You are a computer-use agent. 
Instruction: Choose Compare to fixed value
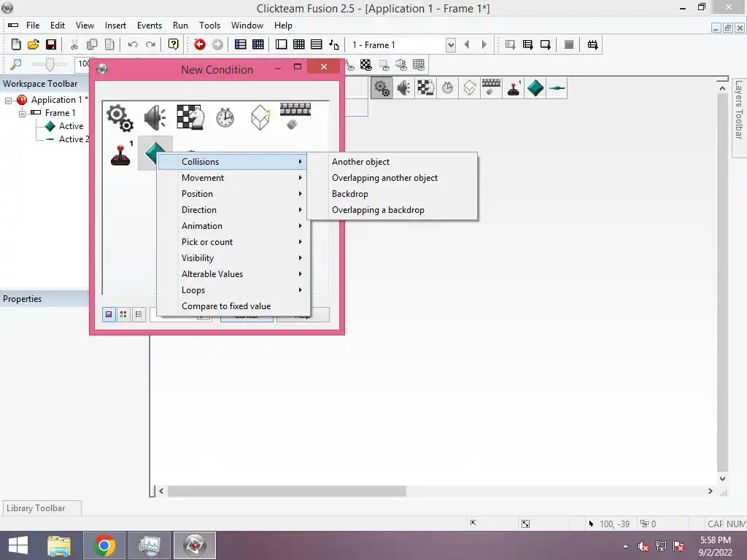[x=233, y=306]
